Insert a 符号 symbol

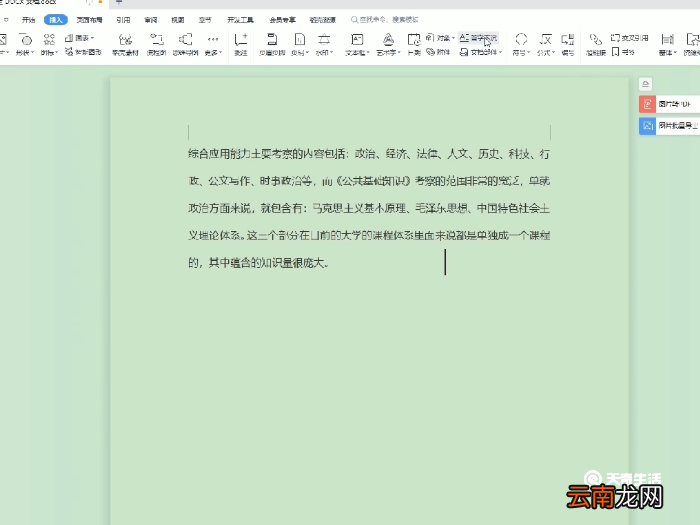click(521, 40)
